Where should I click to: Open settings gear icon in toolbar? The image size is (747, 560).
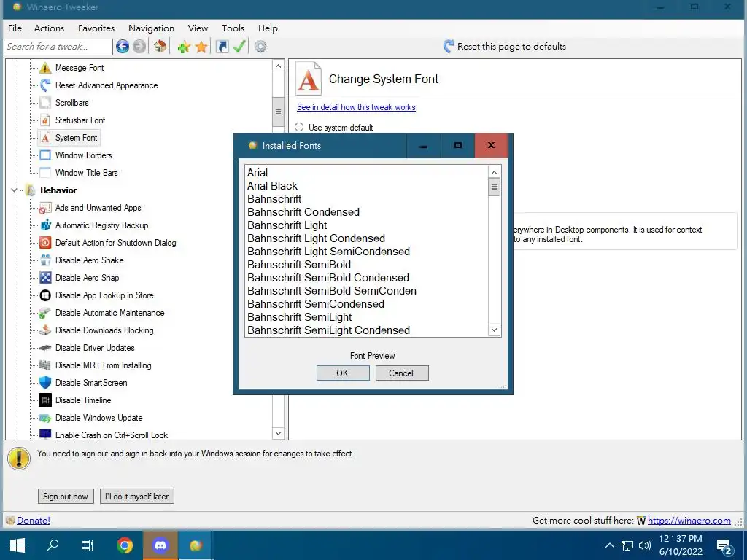[260, 46]
